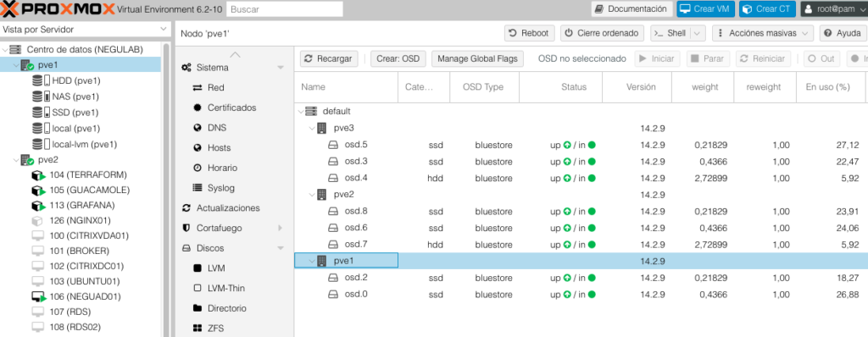Screen dimensions: 868x337
Task: Click Crear VM button
Action: click(706, 8)
